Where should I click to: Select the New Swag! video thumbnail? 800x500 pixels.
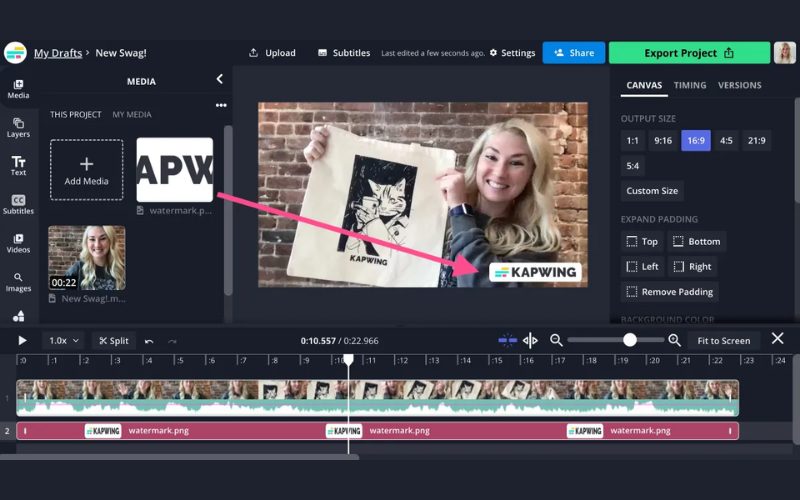click(x=87, y=258)
